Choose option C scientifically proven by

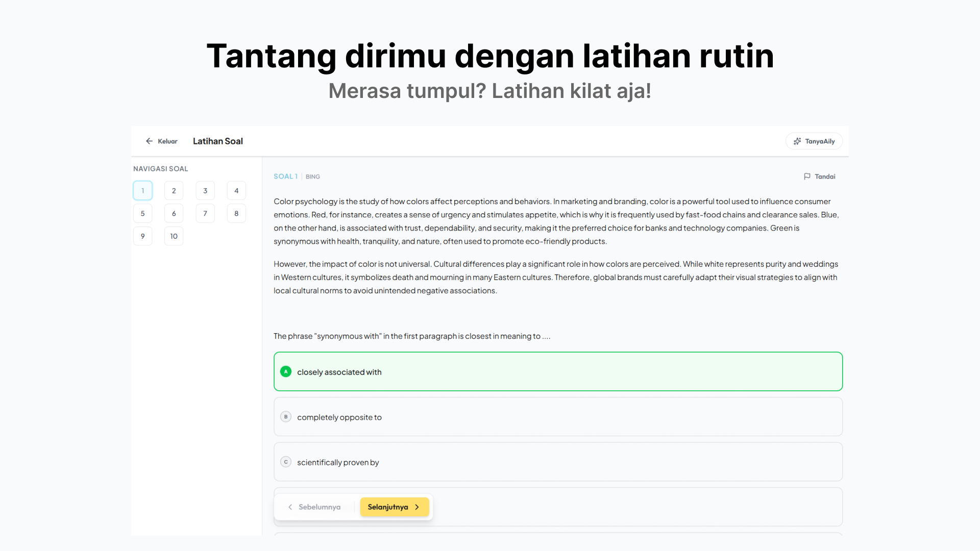[338, 462]
